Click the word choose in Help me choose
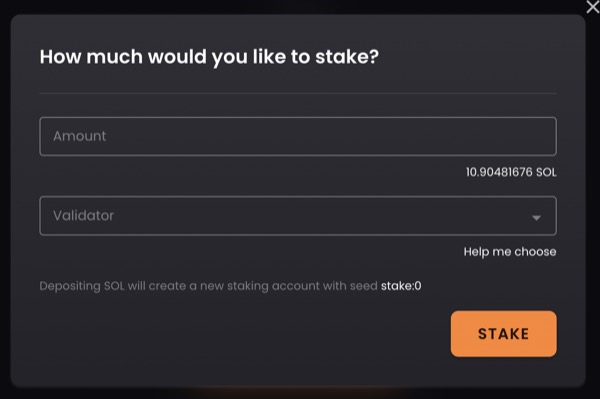The width and height of the screenshot is (600, 399). 535,252
